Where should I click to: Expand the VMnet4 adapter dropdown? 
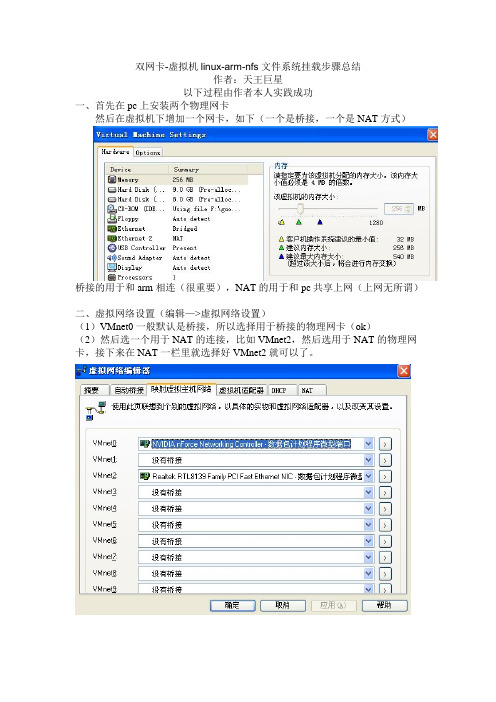[368, 509]
